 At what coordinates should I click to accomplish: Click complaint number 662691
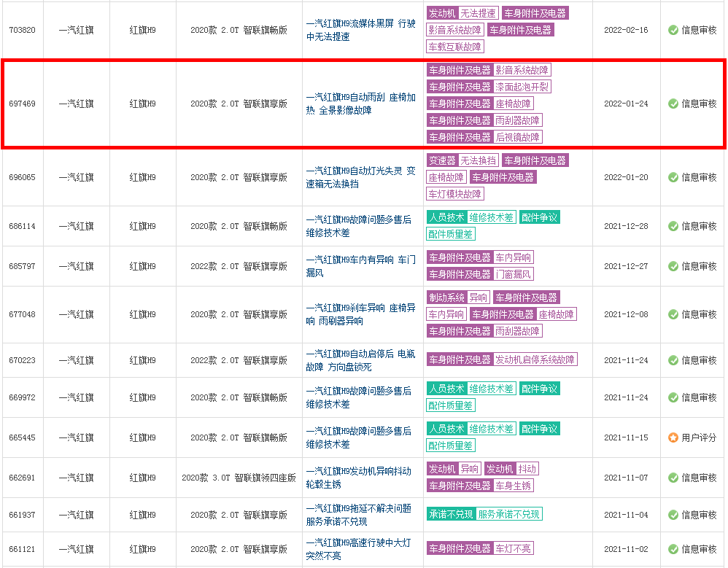click(23, 478)
